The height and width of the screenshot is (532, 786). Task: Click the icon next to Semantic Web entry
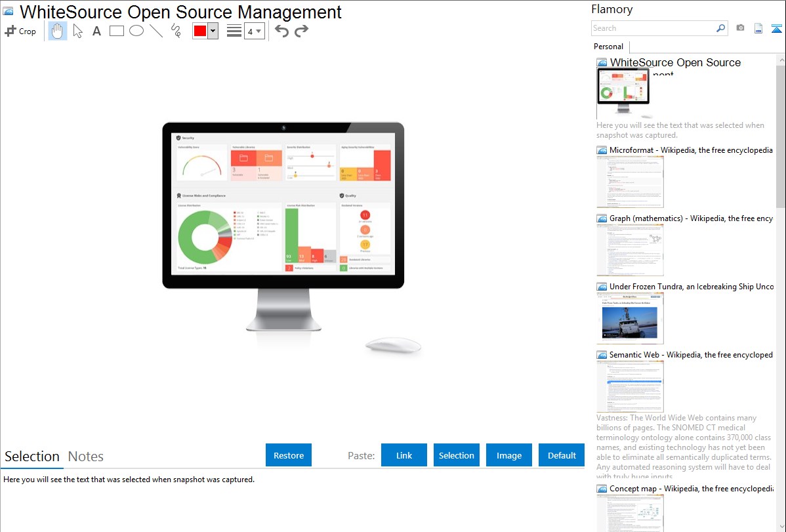pos(602,354)
